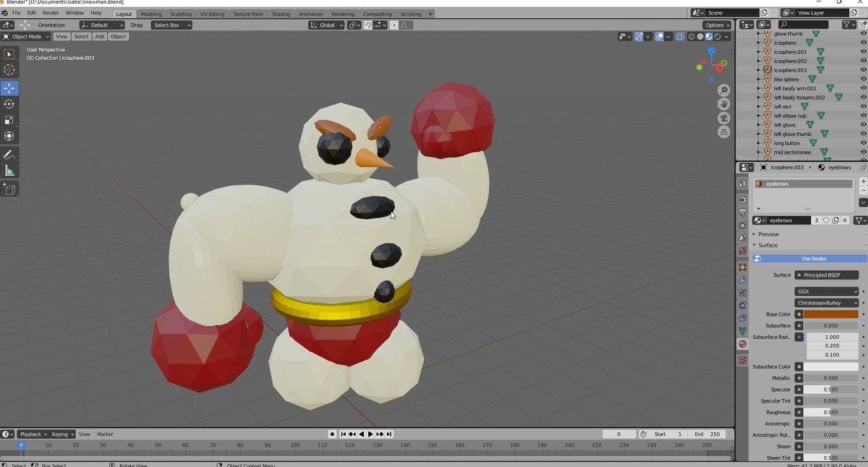Toggle proportional editing
The height and width of the screenshot is (467, 868).
point(394,25)
